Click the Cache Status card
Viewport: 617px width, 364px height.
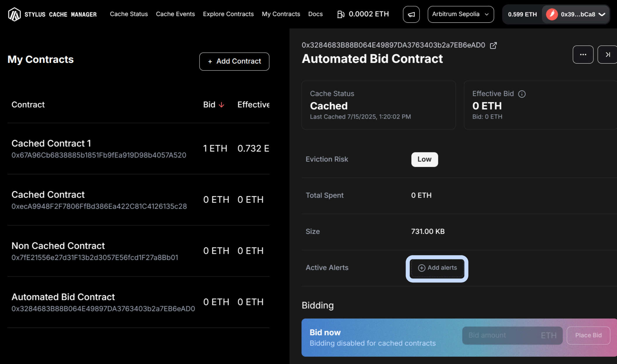(379, 105)
